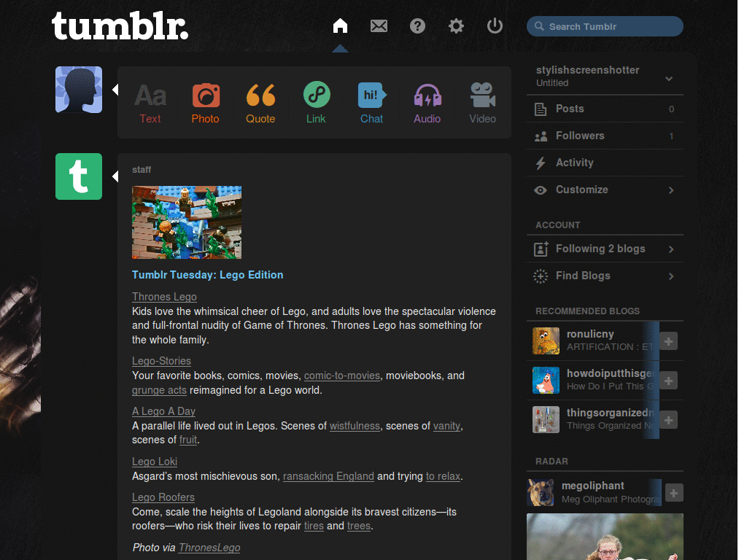Open the fruit link
Viewport: 747px width, 560px height.
188,440
